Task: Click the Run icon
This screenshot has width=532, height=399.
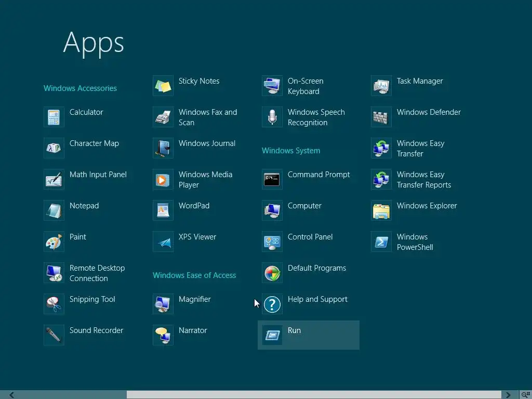Action: [272, 336]
